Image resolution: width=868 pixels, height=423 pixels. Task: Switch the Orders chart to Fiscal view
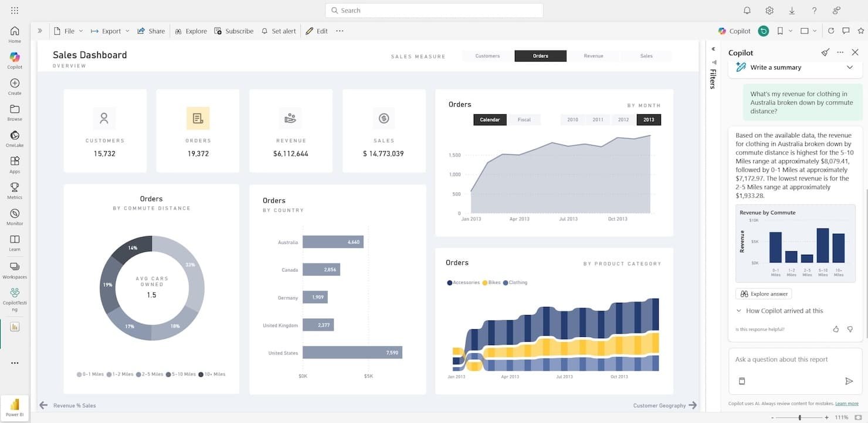click(x=524, y=120)
